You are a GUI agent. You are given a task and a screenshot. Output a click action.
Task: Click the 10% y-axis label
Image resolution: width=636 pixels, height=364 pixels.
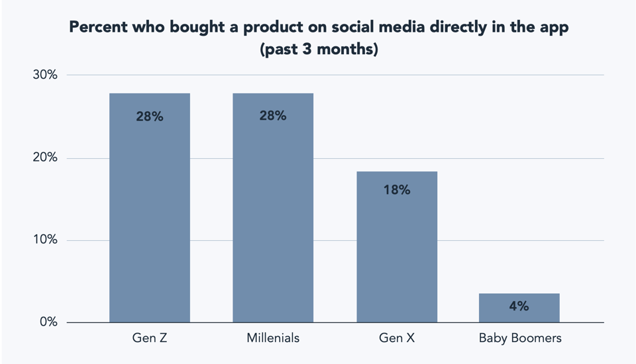[x=46, y=240]
